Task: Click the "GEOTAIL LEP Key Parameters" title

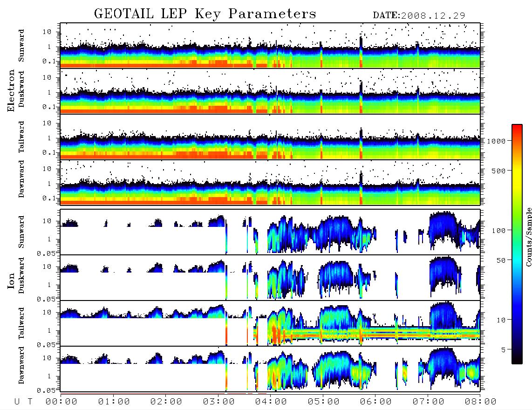Action: (205, 14)
